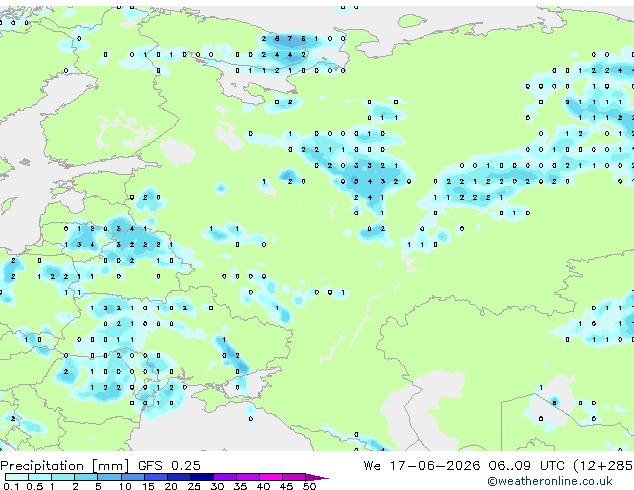Select the 2–5 mm legend color swatch
This screenshot has width=634, height=490.
86,477
